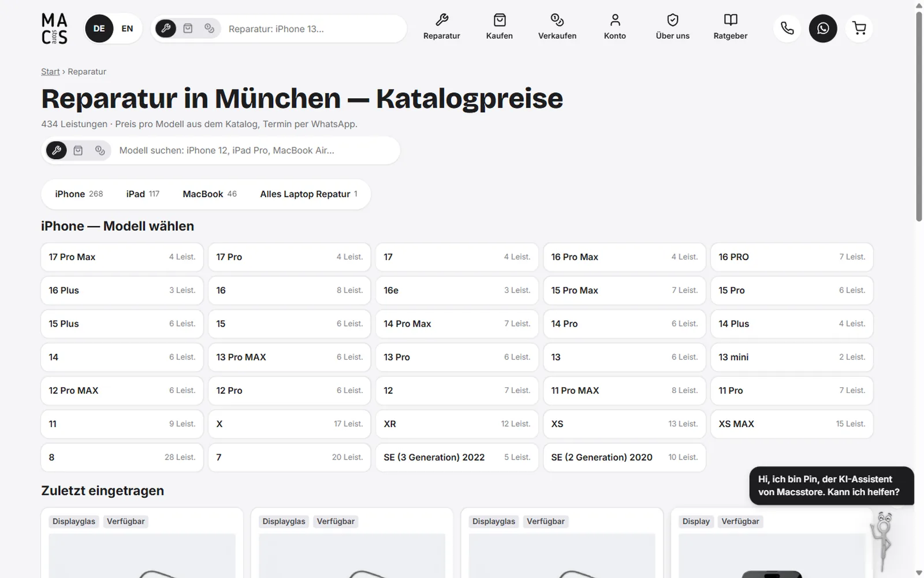Image resolution: width=924 pixels, height=578 pixels.
Task: Select the iPad 117 category tab
Action: tap(143, 194)
